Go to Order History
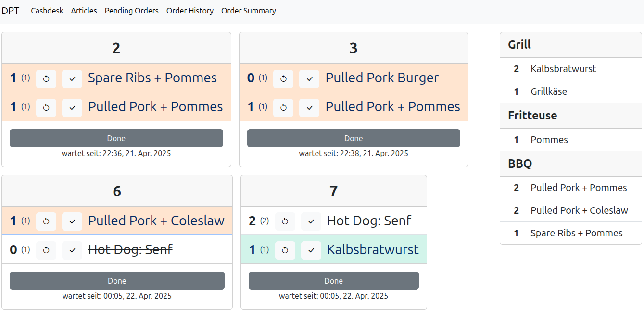The width and height of the screenshot is (644, 312). pyautogui.click(x=190, y=11)
